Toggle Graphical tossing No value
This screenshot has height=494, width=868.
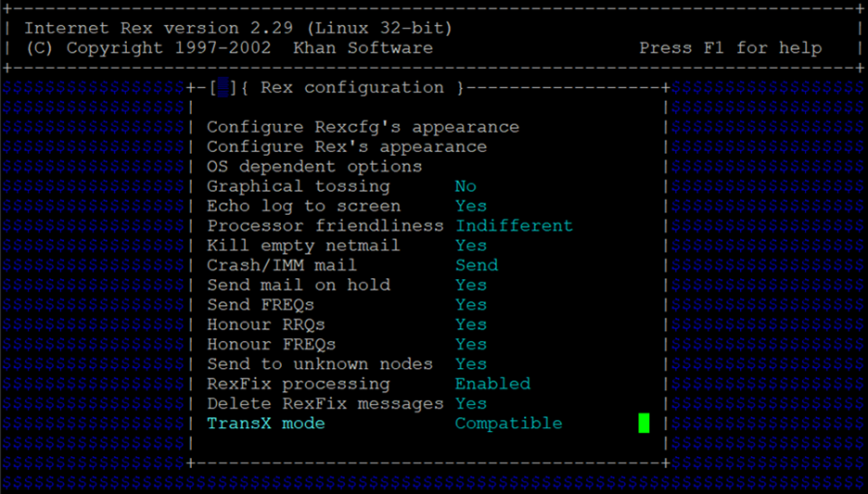pyautogui.click(x=466, y=186)
